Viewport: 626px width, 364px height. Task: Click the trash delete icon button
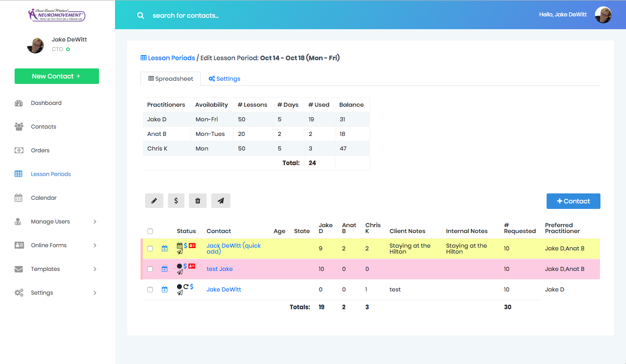click(x=198, y=201)
